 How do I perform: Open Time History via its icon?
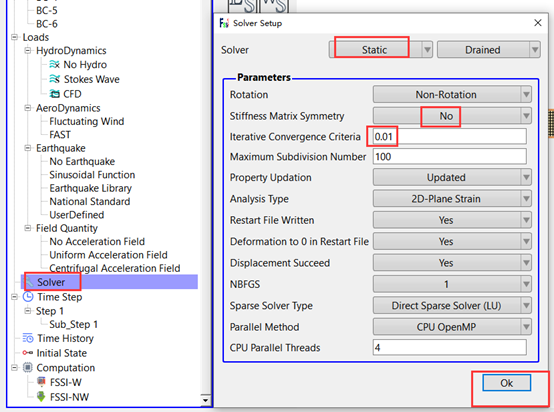click(x=28, y=338)
